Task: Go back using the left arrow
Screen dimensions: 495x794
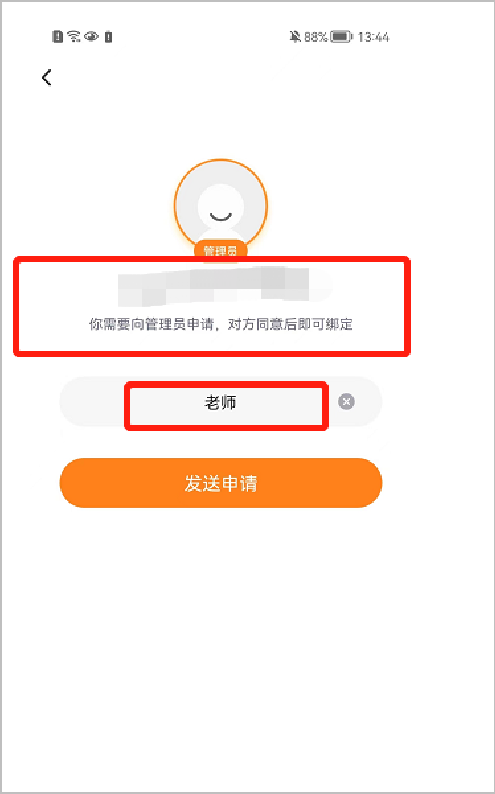Action: tap(47, 77)
